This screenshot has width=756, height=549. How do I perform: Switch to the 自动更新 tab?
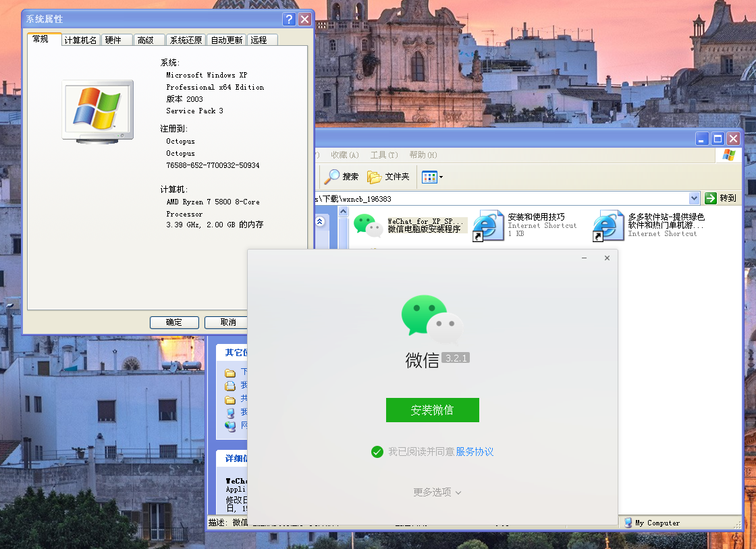click(x=227, y=40)
